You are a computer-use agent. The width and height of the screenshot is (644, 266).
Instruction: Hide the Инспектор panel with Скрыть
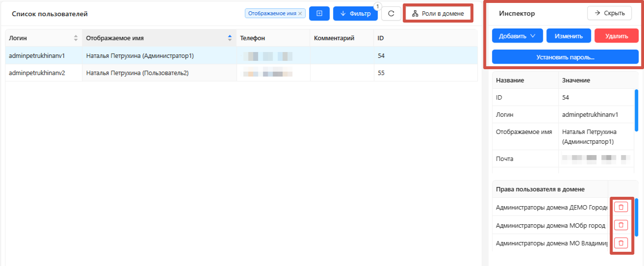(609, 13)
